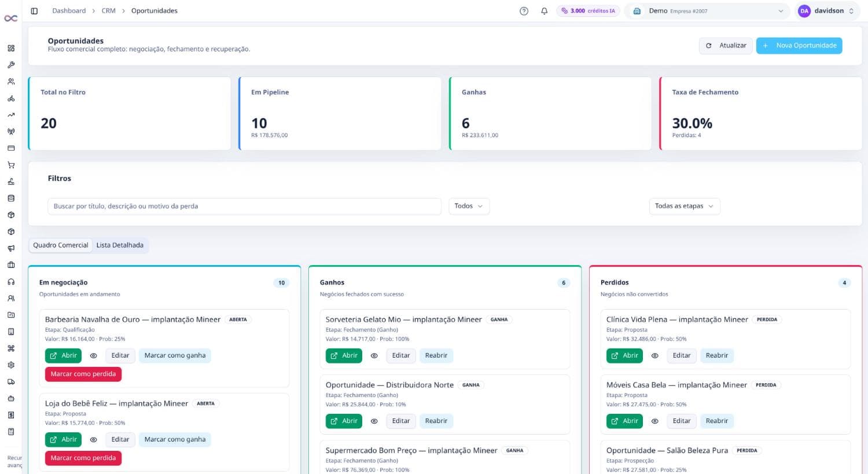This screenshot has width=868, height=474.
Task: Preview Móveis Casa Bela with the eye icon
Action: tap(654, 421)
